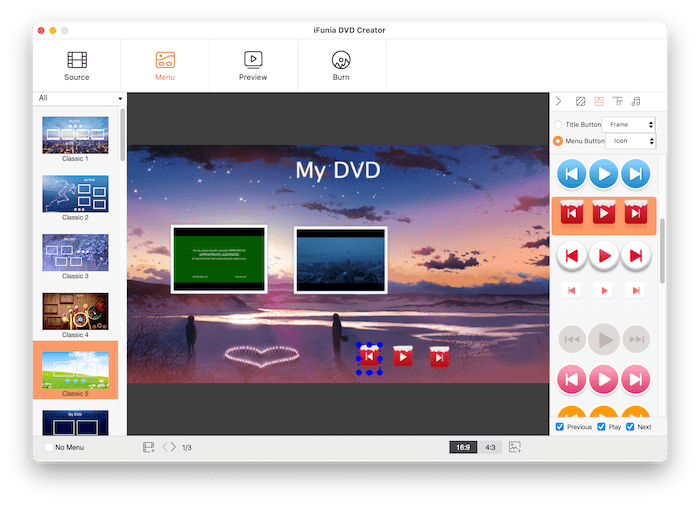700x505 pixels.
Task: Uncheck the Next checkbox
Action: 630,427
